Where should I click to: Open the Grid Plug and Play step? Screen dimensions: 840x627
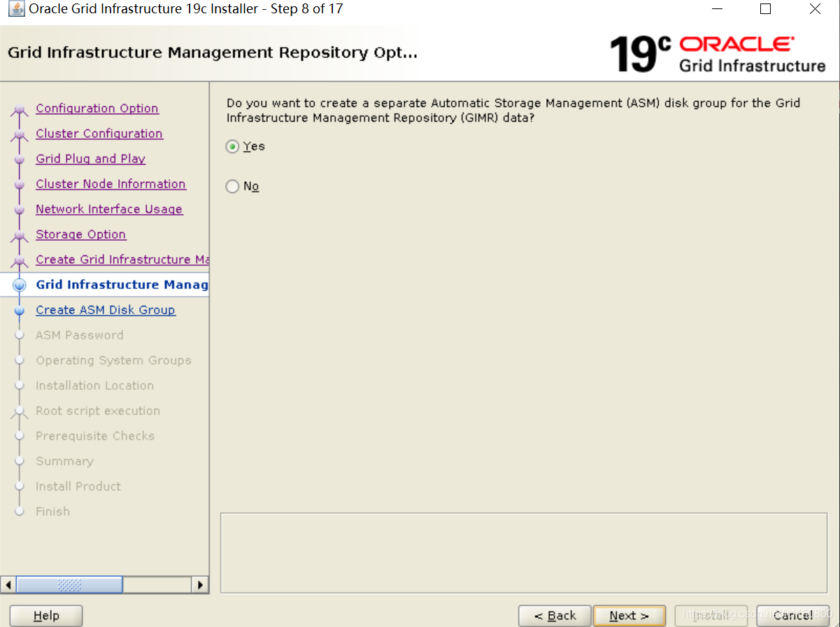pos(91,159)
